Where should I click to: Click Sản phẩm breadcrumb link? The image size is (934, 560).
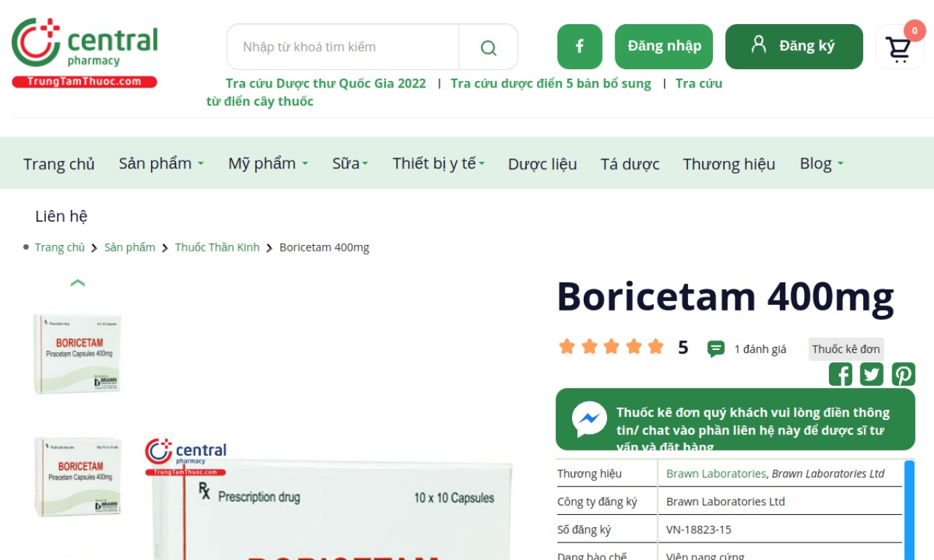[x=130, y=247]
